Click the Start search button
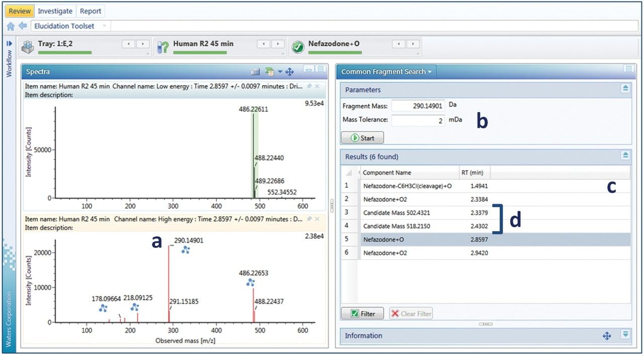644x356 pixels. click(362, 138)
